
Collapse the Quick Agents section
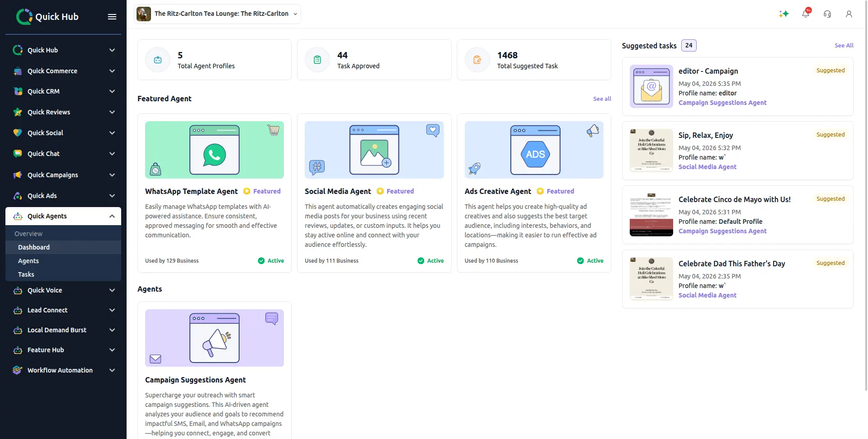click(x=112, y=216)
